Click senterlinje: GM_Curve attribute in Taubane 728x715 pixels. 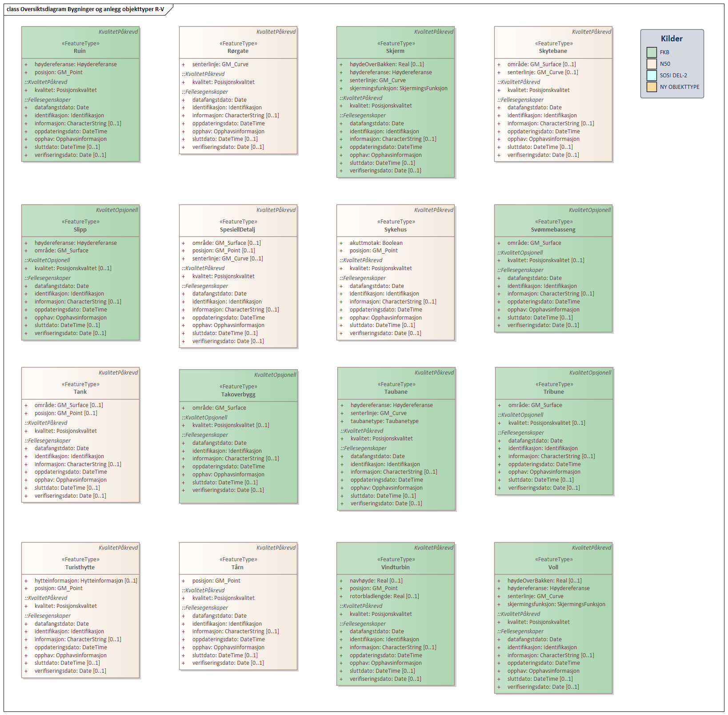coord(379,413)
